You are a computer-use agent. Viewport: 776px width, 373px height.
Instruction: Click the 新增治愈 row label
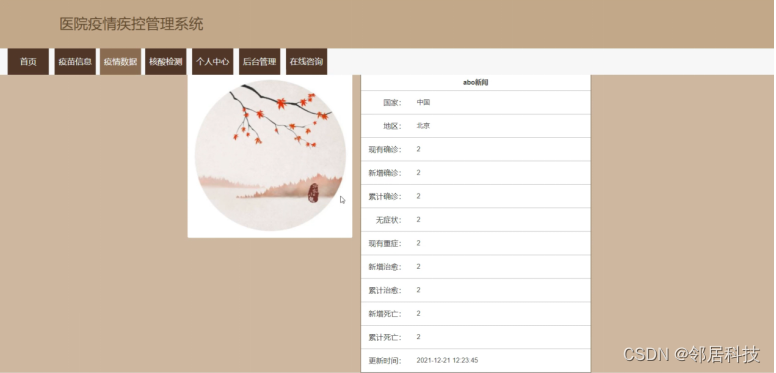[x=385, y=267]
